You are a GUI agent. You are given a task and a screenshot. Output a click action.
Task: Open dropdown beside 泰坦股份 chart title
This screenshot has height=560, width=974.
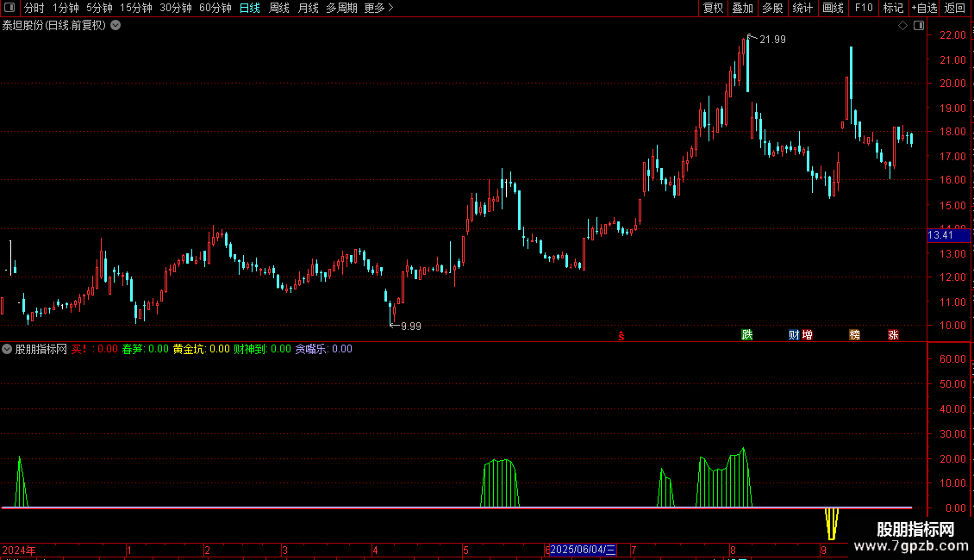pos(116,26)
